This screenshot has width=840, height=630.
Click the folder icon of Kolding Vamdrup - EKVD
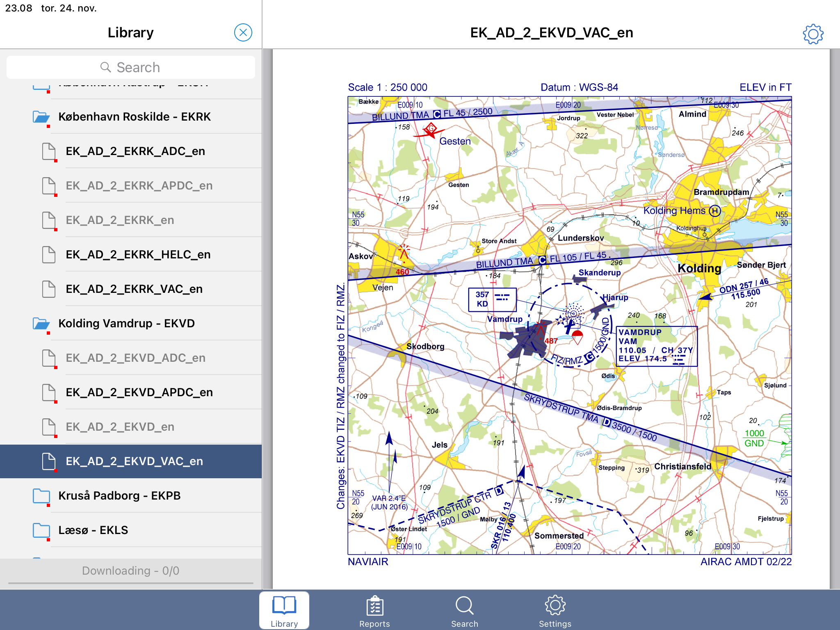pos(41,324)
